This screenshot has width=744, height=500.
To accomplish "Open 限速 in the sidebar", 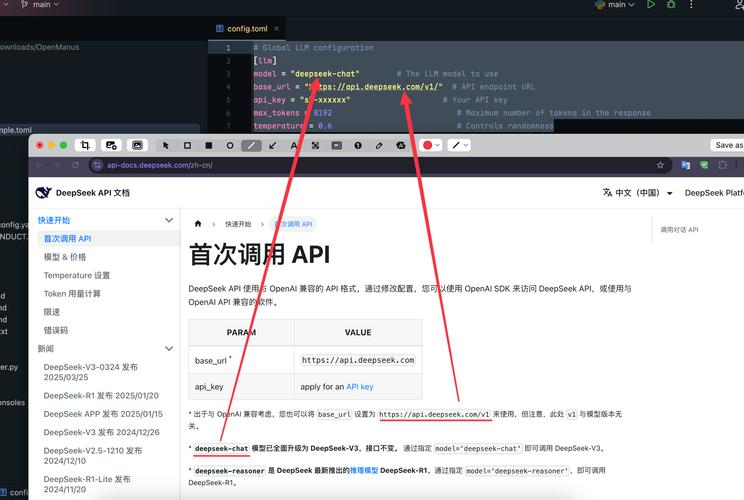I will [x=52, y=312].
